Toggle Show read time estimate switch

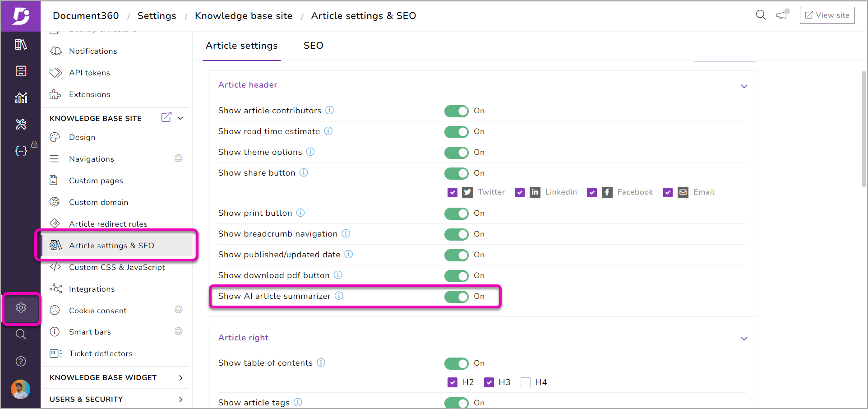coord(457,132)
